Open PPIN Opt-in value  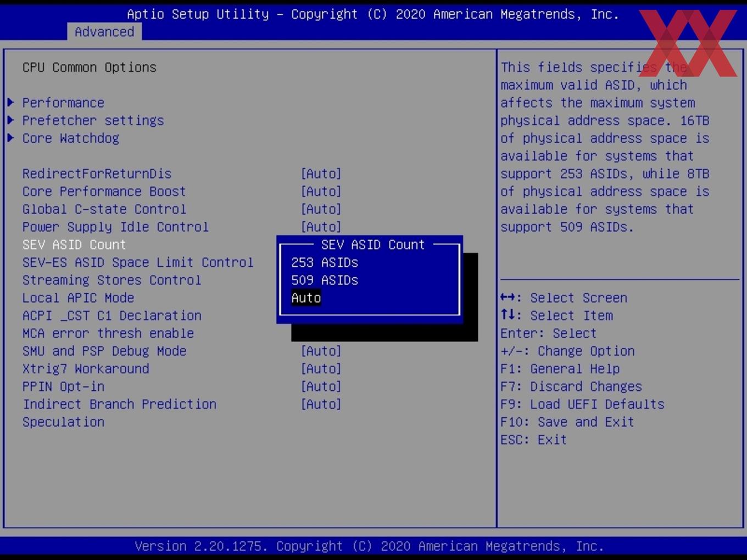(321, 386)
